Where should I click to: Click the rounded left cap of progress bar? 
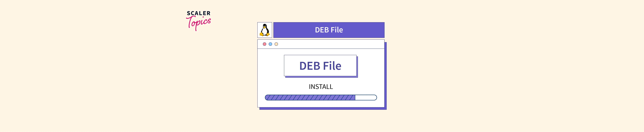point(267,97)
